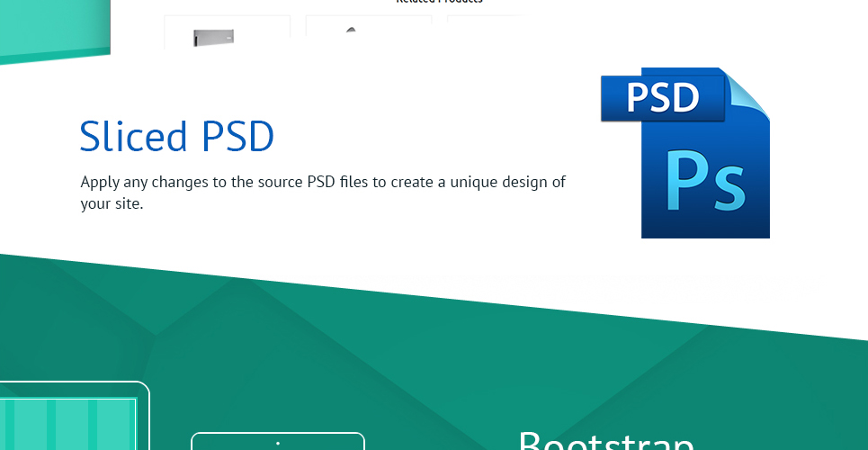Screen dimensions: 868x450
Task: Click the text "Apply any changes to the source PSD files"
Action: point(224,182)
